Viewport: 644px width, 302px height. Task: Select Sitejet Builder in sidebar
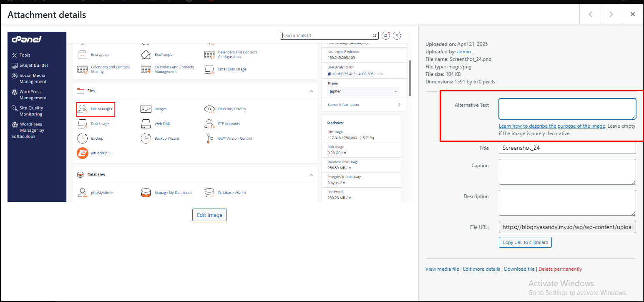pyautogui.click(x=34, y=65)
